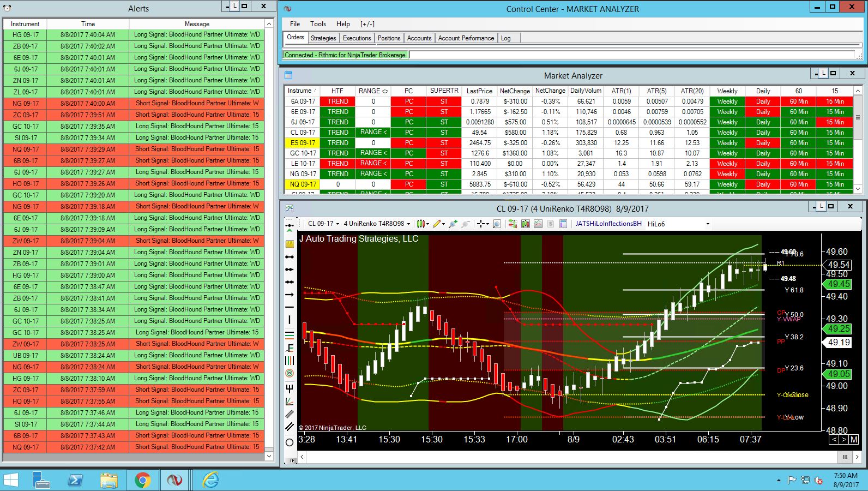868x491 pixels.
Task: Click chart horizontal scrollbar left arrow
Action: tap(302, 457)
